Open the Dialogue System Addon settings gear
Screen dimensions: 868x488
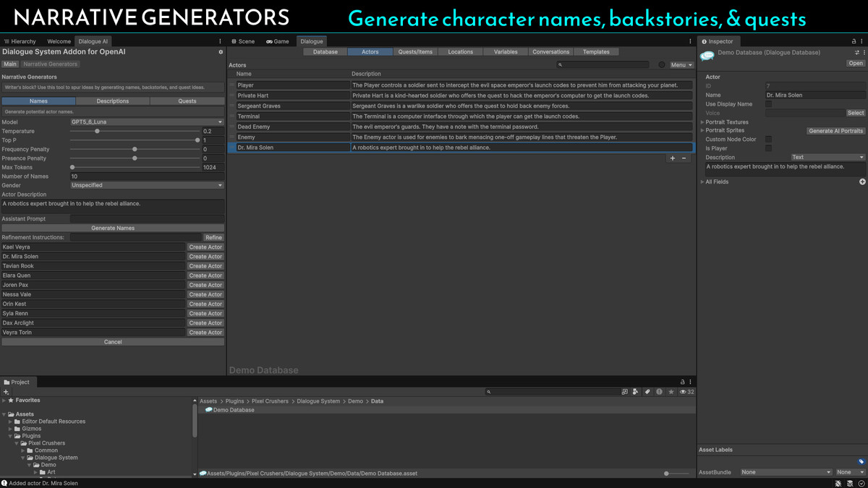click(x=221, y=52)
